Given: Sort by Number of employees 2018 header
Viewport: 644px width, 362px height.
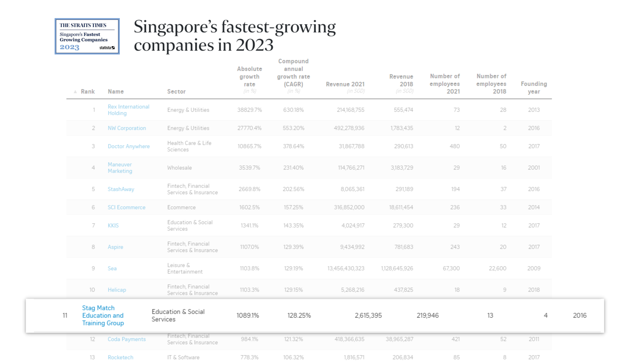Looking at the screenshot, I should (x=491, y=84).
